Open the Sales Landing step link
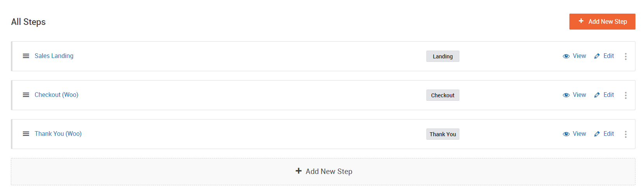 [54, 56]
